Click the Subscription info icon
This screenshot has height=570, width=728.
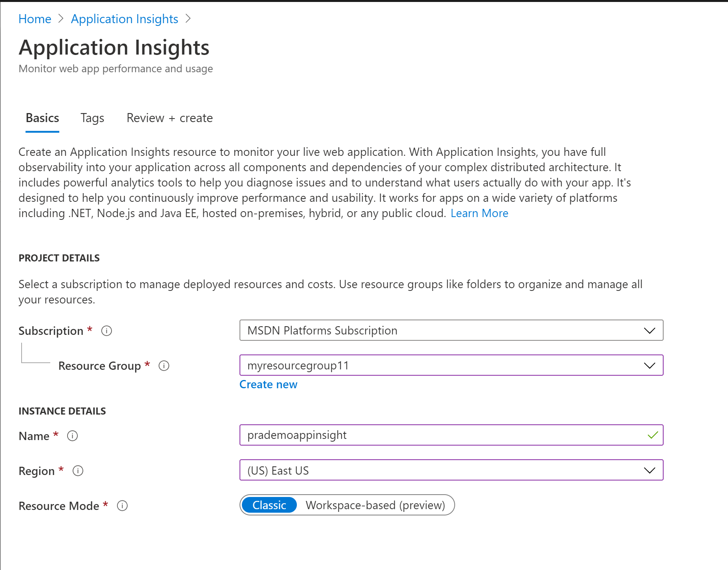pyautogui.click(x=106, y=331)
